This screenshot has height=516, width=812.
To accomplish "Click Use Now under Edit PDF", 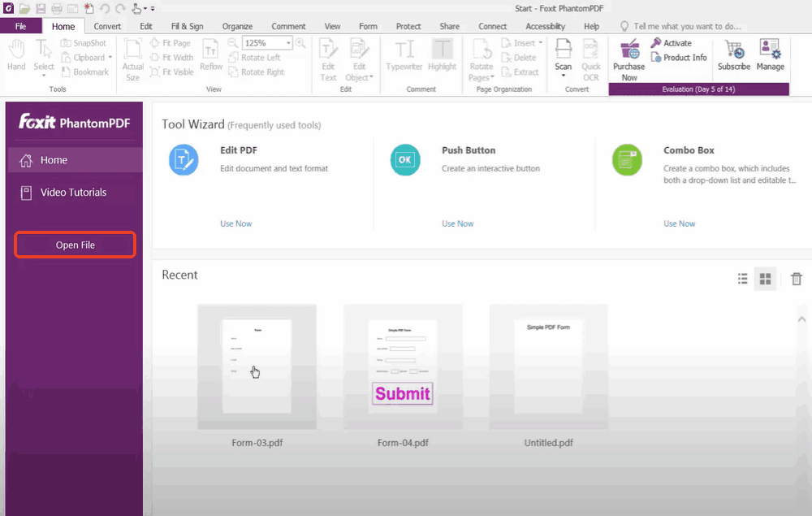I will (235, 223).
